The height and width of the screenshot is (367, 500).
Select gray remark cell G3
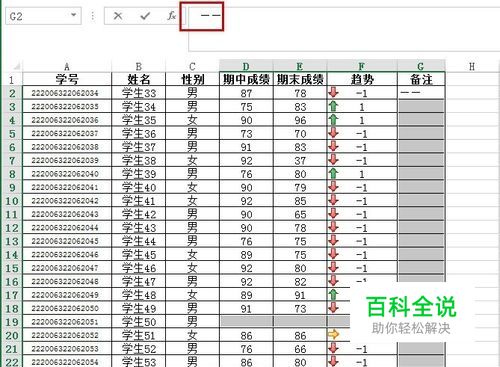421,106
